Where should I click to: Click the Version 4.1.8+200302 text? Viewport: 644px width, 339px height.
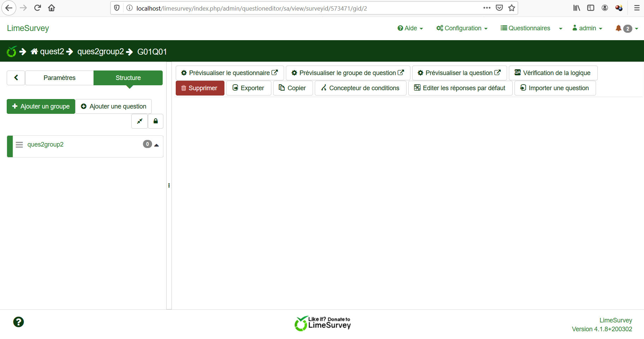pyautogui.click(x=602, y=329)
